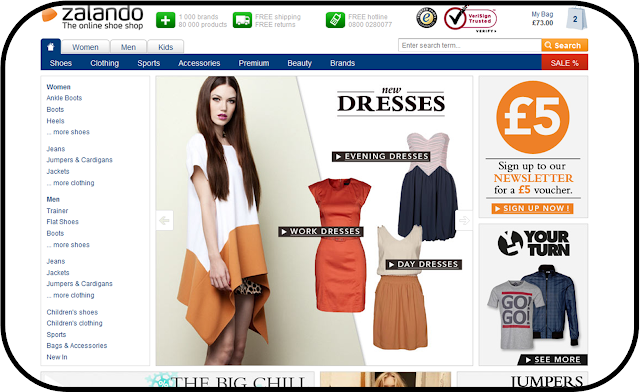The width and height of the screenshot is (640, 392).
Task: Click the Your Turn logo
Action: [x=533, y=243]
